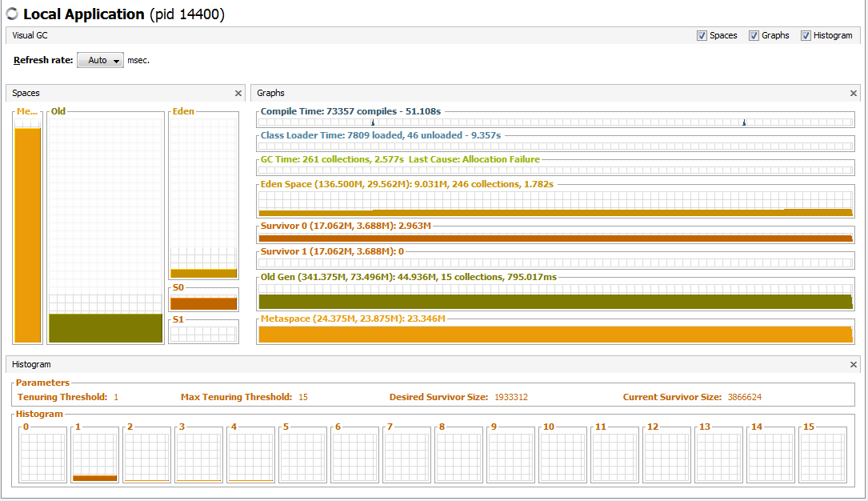Toggle the Graphs checkbox
This screenshot has width=868, height=501.
click(x=754, y=35)
